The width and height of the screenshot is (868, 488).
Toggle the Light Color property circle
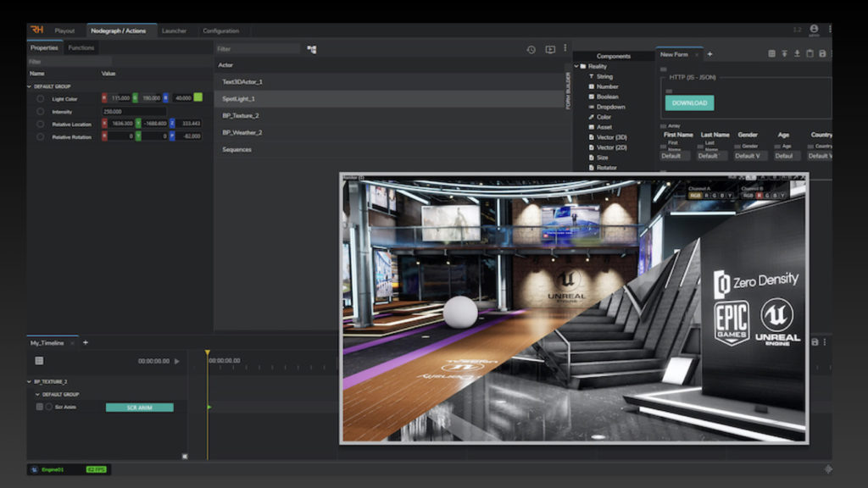[40, 98]
